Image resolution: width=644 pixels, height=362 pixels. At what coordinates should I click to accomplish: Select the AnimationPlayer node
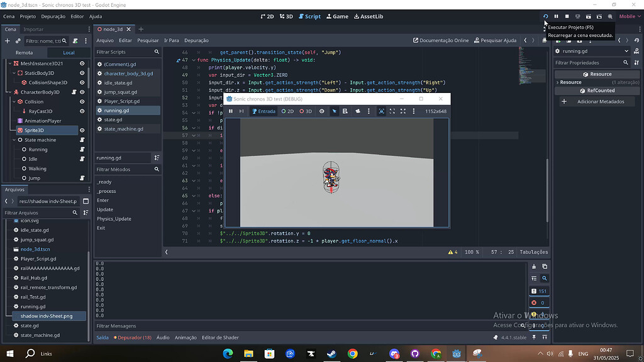(43, 121)
